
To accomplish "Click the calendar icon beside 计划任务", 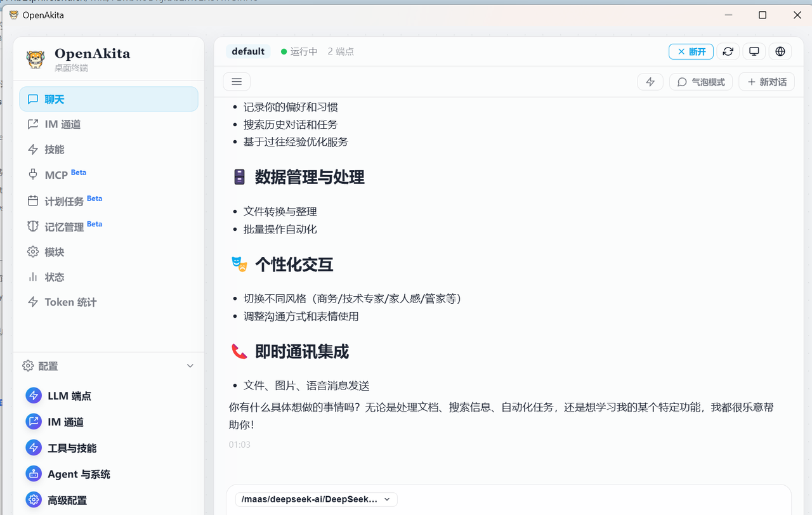I will point(33,201).
